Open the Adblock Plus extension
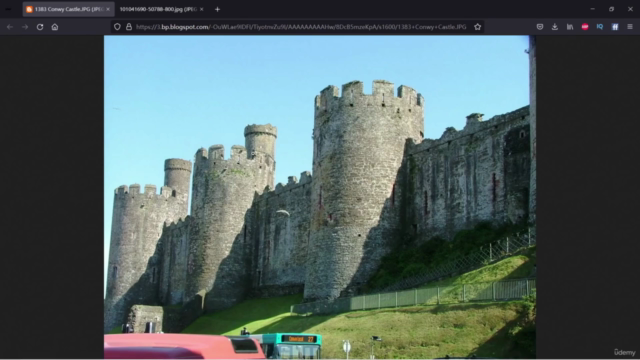Screen dimensions: 640x360 click(x=585, y=27)
